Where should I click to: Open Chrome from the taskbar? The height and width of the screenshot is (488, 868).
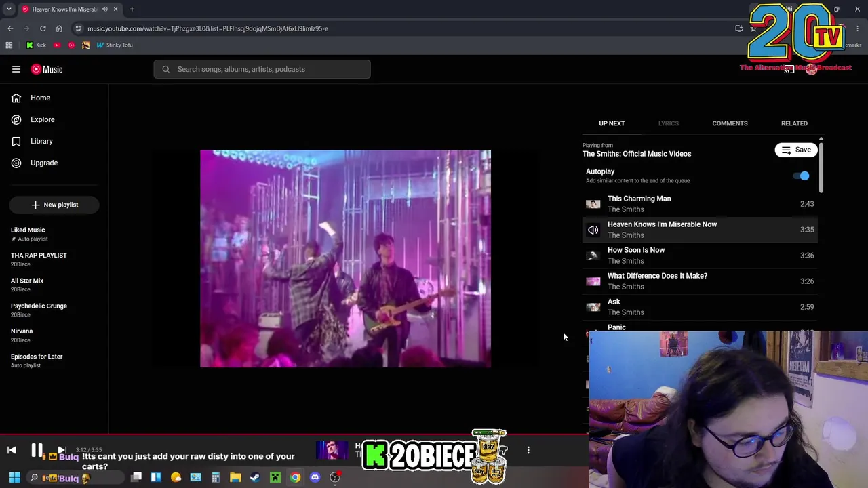295,478
